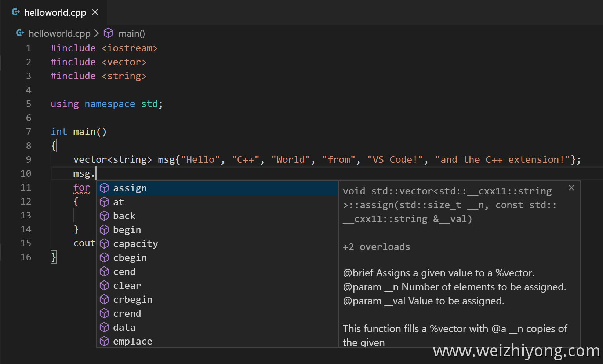603x364 pixels.
Task: Click 'cout' on line 15
Action: point(84,243)
